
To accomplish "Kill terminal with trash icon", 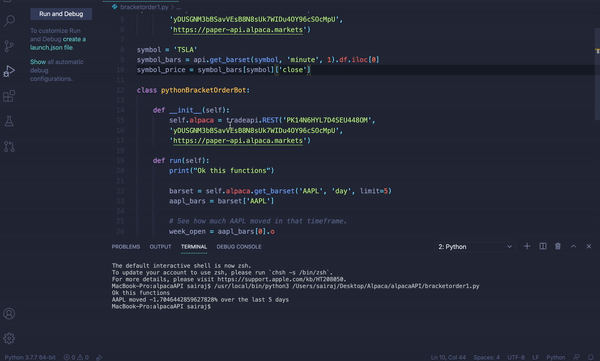I will pos(558,246).
